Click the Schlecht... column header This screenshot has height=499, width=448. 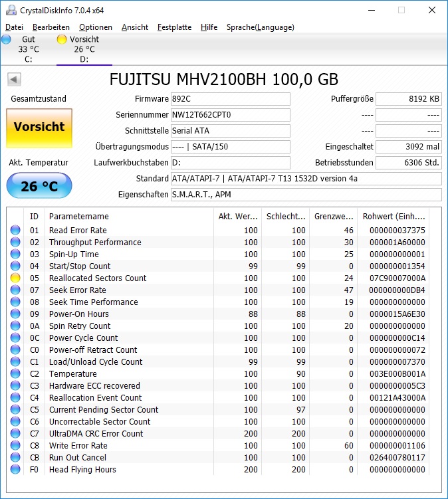[286, 217]
